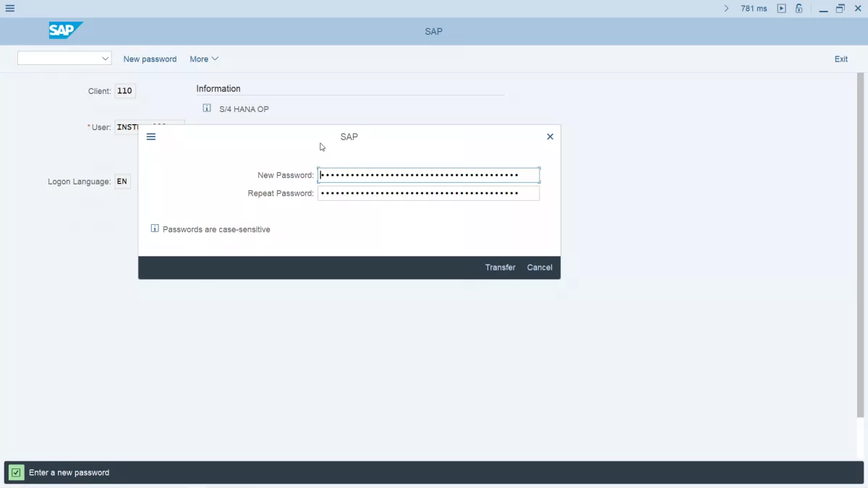Focus the Repeat Password field

[428, 194]
